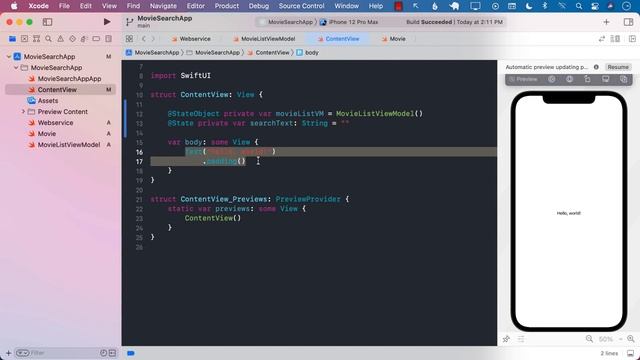Go forward in editor history
The image size is (640, 360).
(153, 39)
